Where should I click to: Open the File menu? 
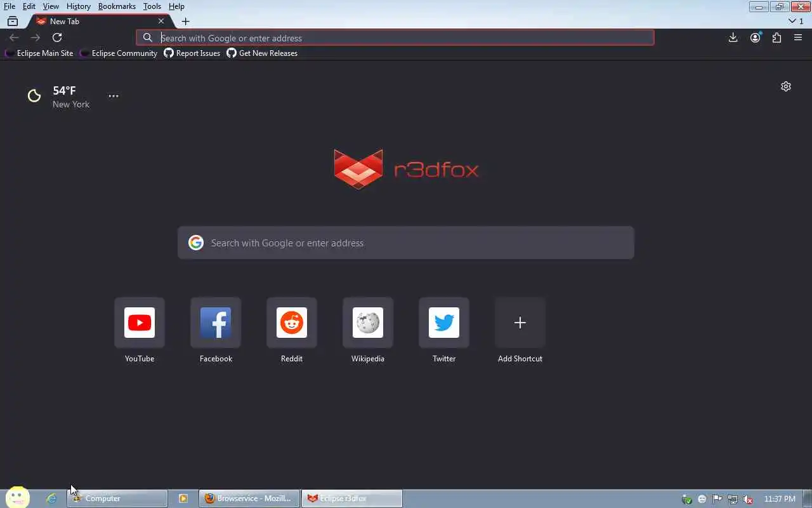(x=10, y=6)
